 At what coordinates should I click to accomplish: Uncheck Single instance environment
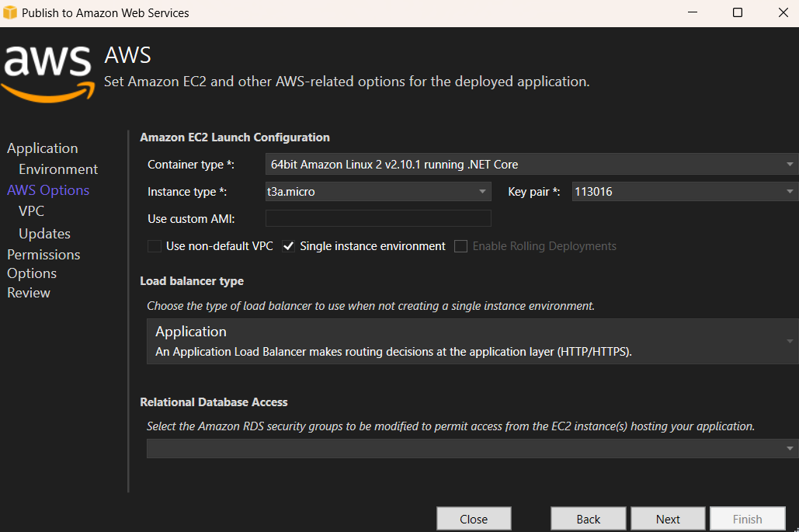point(288,246)
